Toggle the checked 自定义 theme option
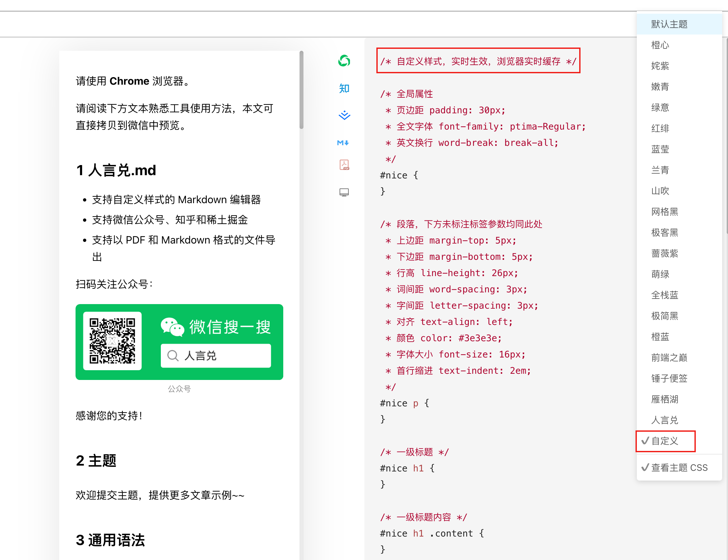The height and width of the screenshot is (560, 728). (x=679, y=441)
